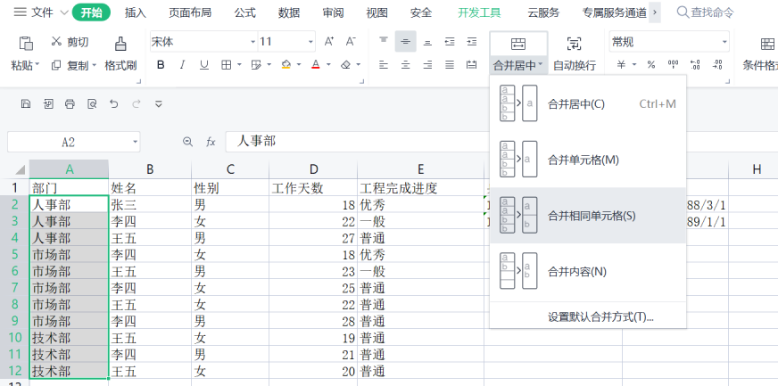Click the Paste clipboard icon
This screenshot has width=778, height=386.
click(x=25, y=43)
